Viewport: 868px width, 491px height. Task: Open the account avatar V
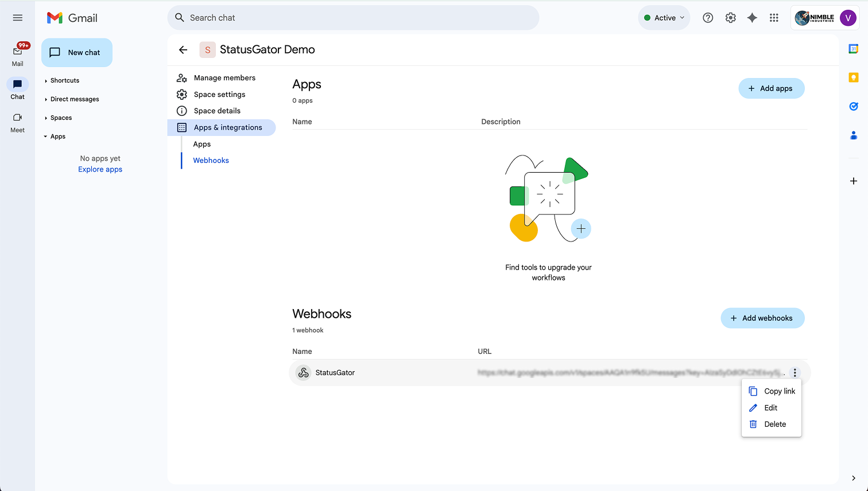point(848,18)
